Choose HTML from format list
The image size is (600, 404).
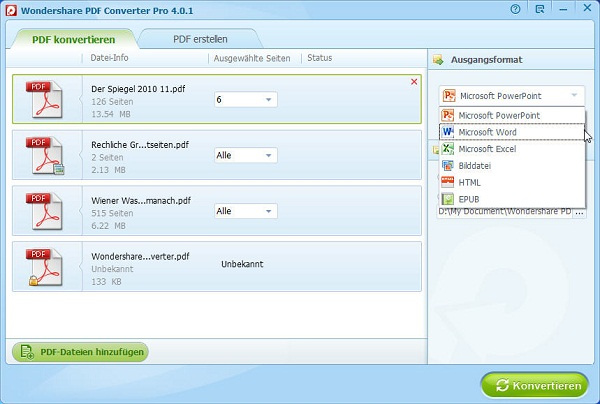tap(512, 182)
